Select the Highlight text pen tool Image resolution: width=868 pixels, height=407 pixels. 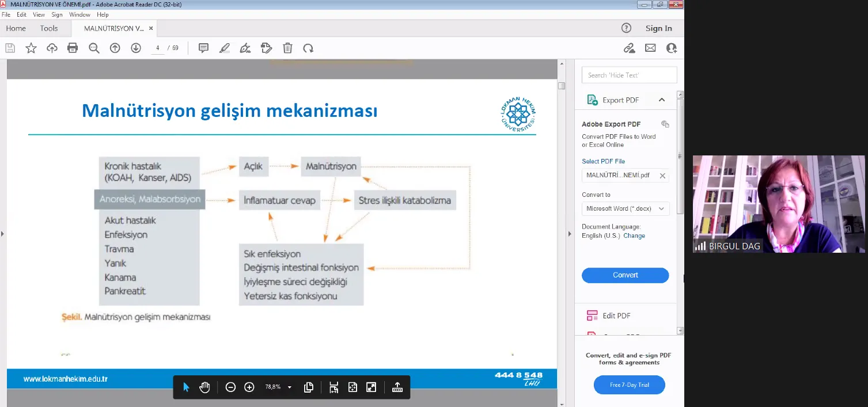click(225, 48)
